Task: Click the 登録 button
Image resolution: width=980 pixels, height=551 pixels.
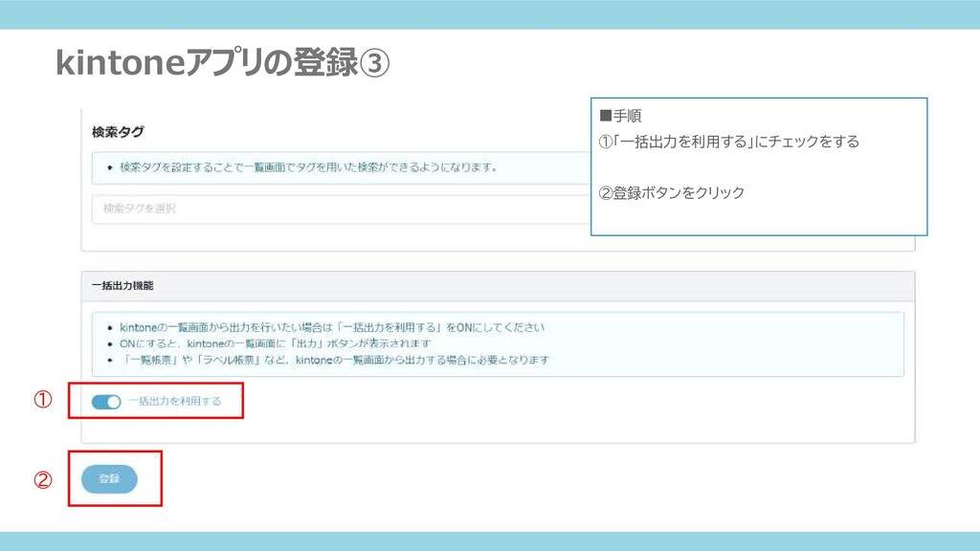Action: (109, 478)
